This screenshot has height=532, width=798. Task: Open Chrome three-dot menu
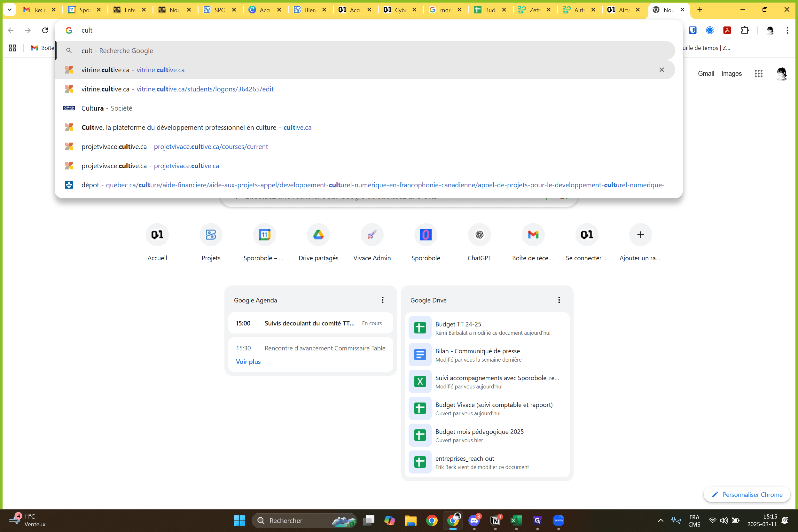787,30
